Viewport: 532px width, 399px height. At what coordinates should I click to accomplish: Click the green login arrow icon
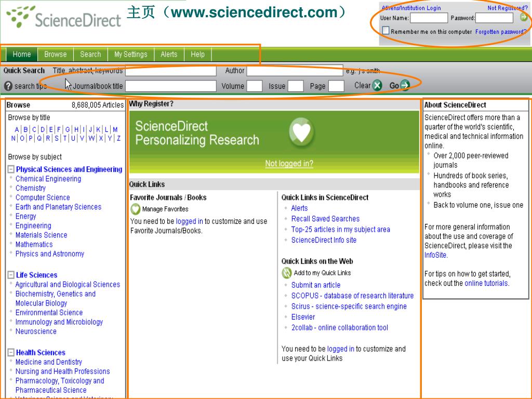point(524,17)
